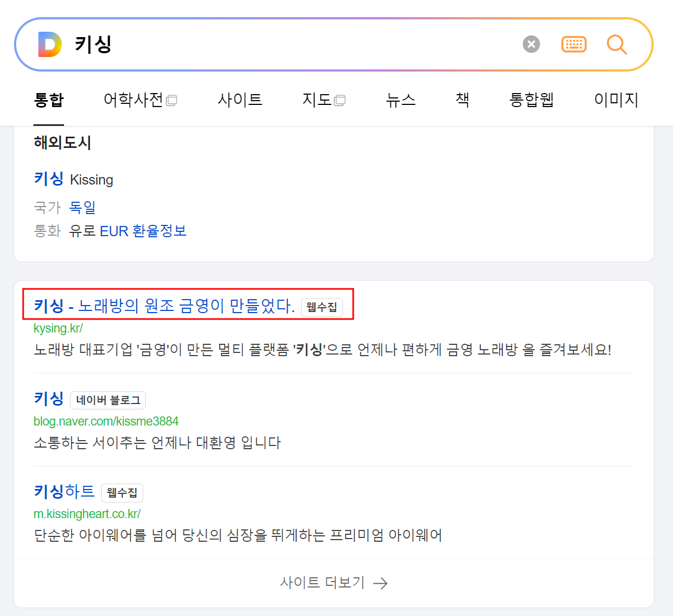Switch to the 이미지 tab
Viewport: 673px width, 616px height.
tap(616, 100)
